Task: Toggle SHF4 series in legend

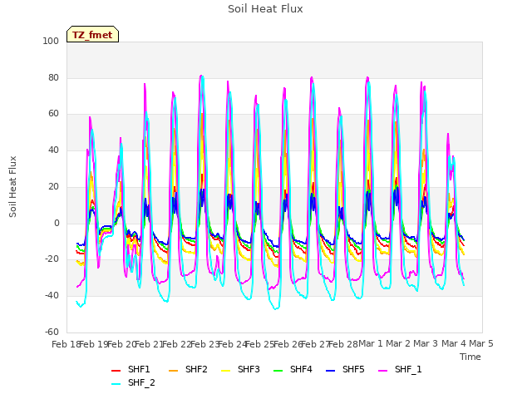Action: [293, 369]
